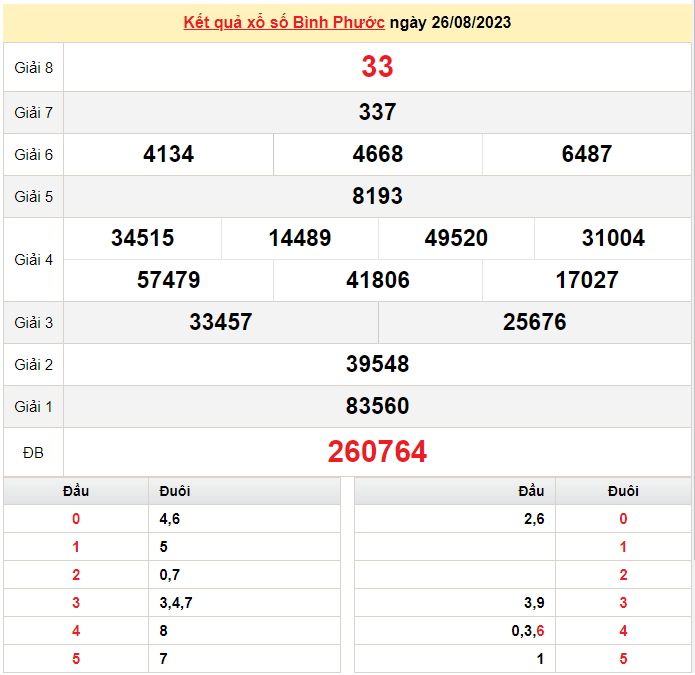Click the Giải 4 number 34515

pos(142,238)
